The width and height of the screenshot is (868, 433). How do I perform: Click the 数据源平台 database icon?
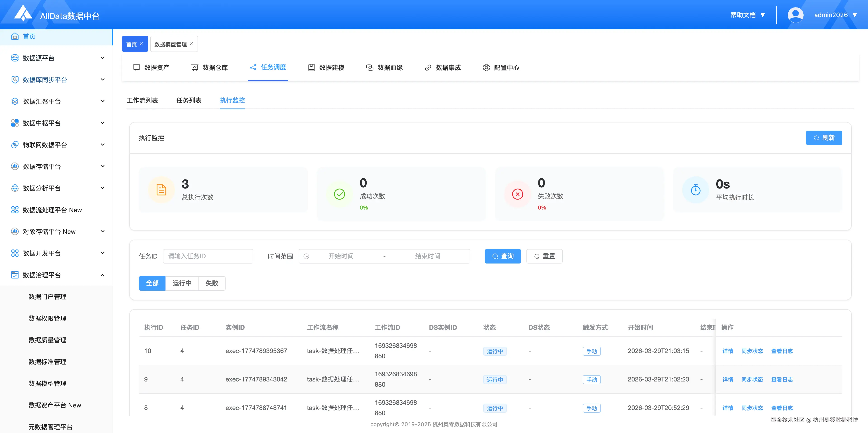(15, 58)
